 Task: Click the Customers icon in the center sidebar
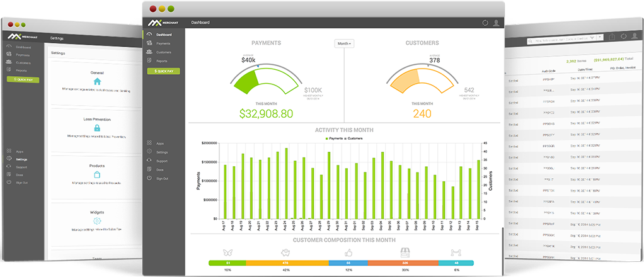pos(149,52)
